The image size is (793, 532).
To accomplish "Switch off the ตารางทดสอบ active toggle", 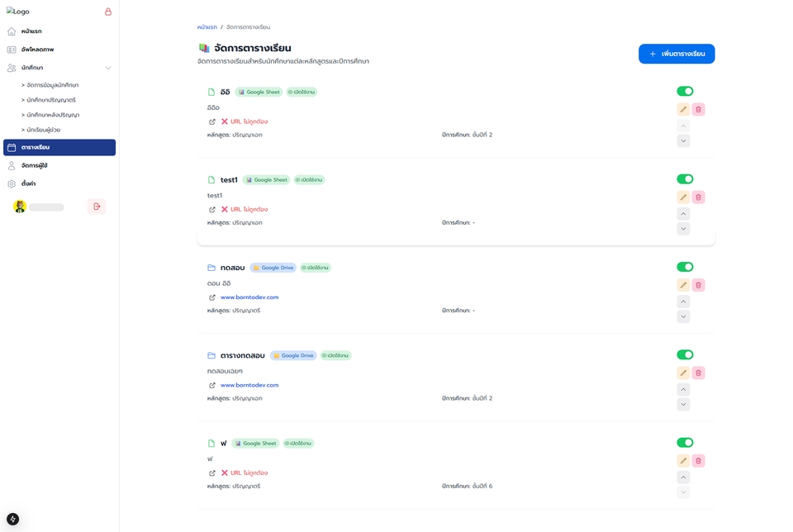I will coord(685,355).
